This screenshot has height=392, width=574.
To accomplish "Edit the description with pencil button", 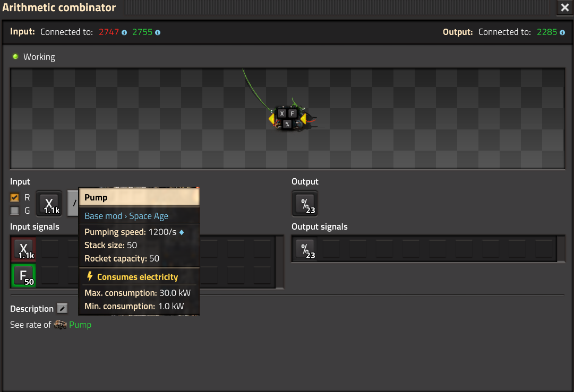I will point(62,309).
